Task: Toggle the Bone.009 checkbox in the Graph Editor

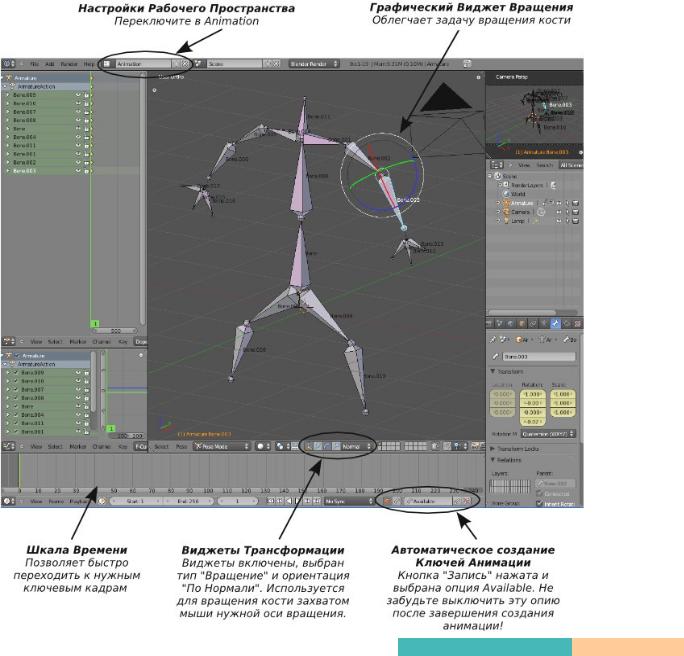Action: 16,373
